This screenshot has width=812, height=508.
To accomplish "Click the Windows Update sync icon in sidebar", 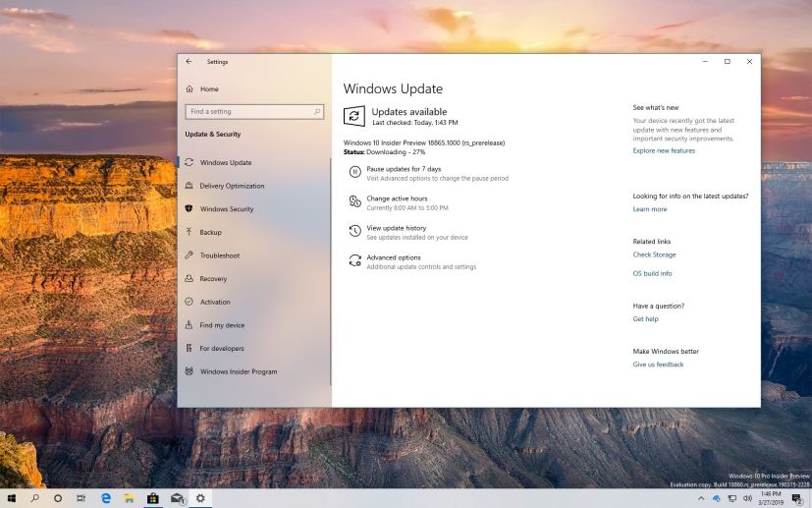I will [189, 162].
